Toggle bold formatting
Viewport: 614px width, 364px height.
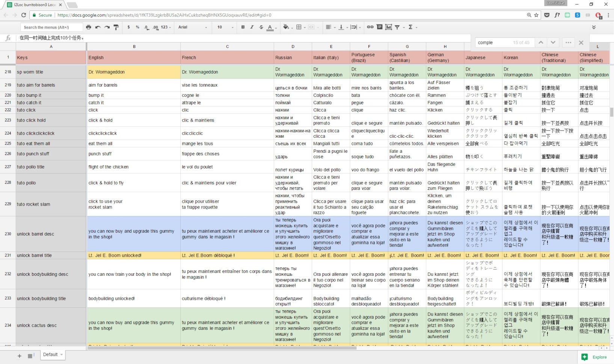pos(243,27)
